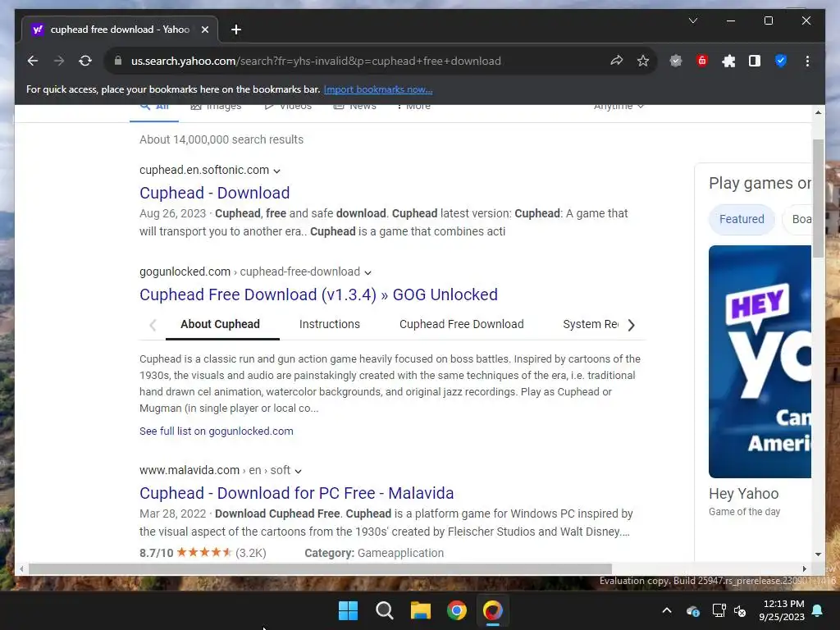
Task: Open the gray shield extension icon
Action: pyautogui.click(x=676, y=61)
